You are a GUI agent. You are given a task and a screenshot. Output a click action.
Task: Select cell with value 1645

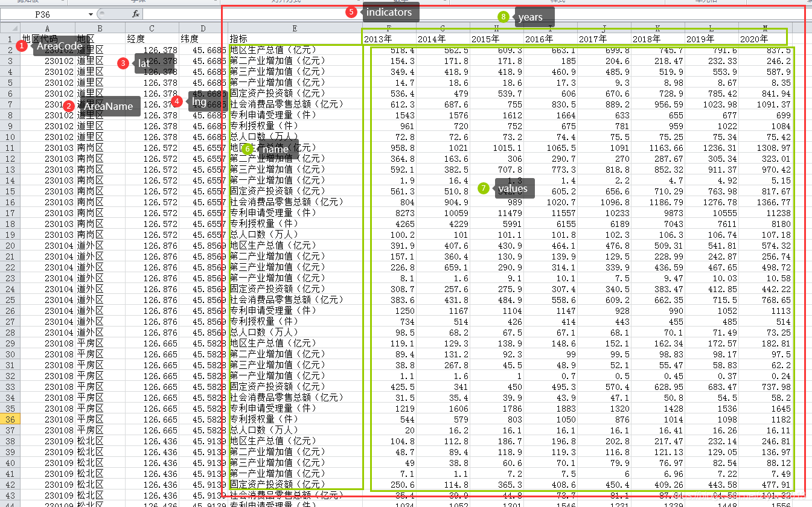pos(766,408)
